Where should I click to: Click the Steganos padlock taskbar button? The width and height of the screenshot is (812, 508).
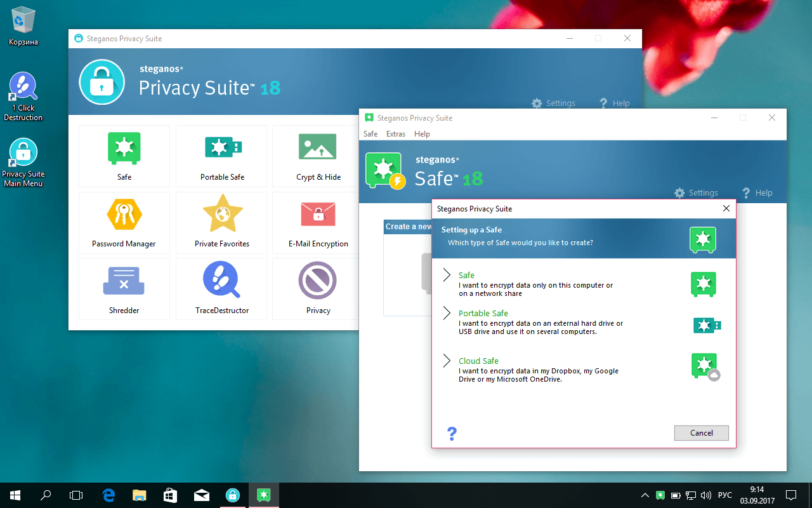click(x=233, y=495)
